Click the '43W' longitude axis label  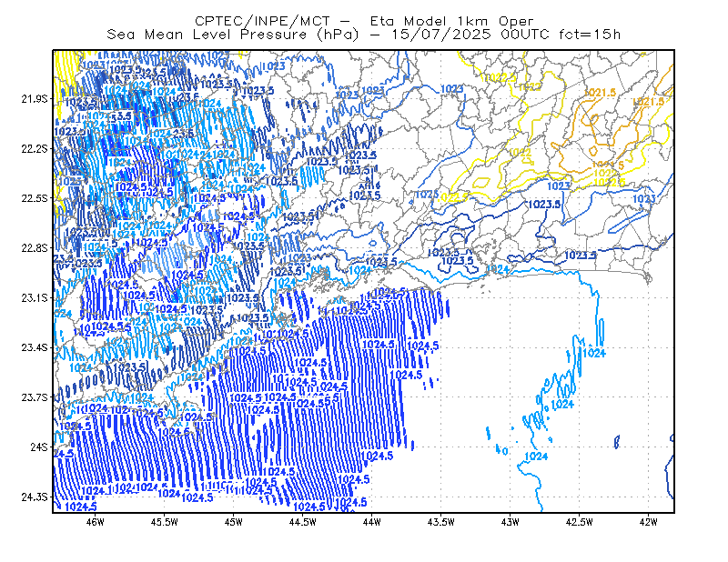click(510, 522)
